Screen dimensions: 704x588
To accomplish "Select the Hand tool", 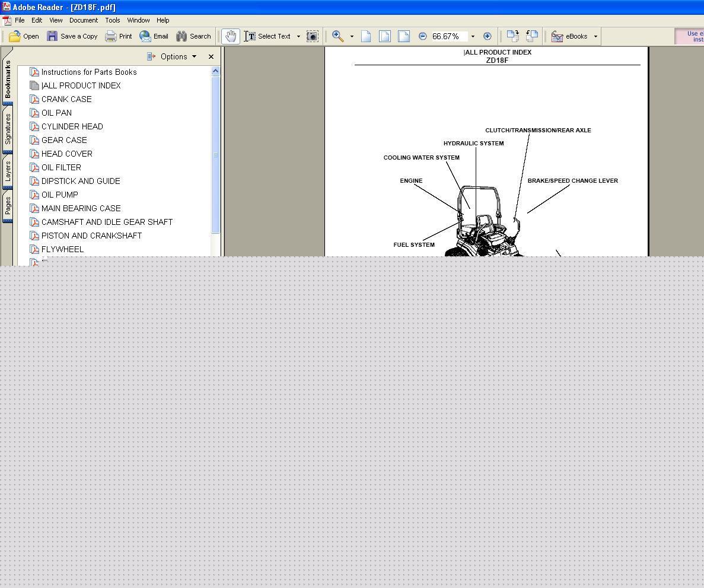I will coord(230,36).
